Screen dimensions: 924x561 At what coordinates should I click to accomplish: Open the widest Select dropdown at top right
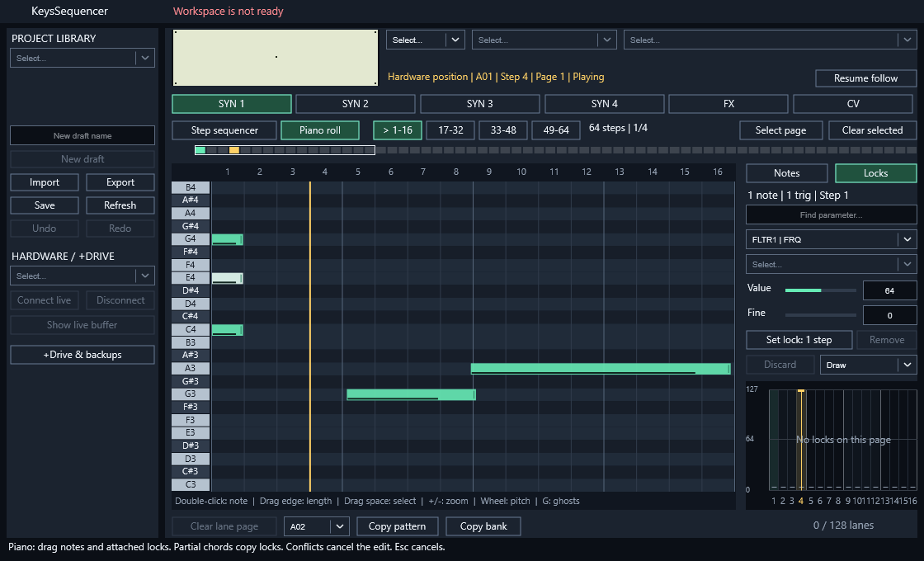(771, 40)
